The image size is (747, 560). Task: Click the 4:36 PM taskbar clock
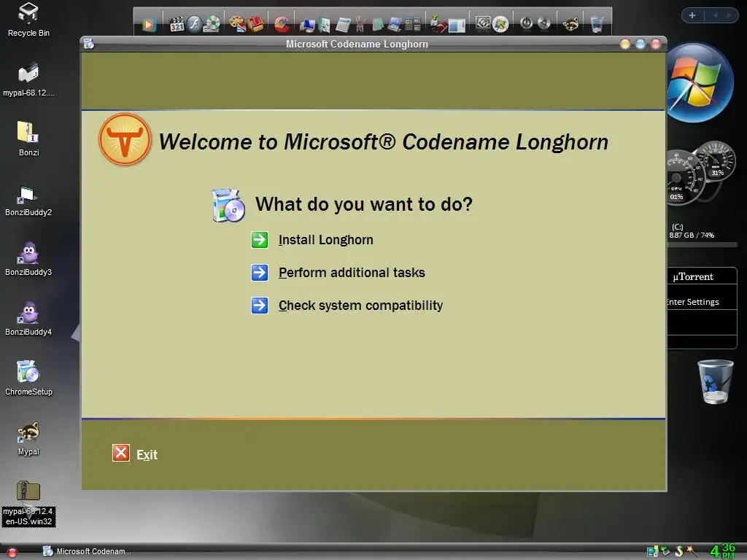[x=723, y=551]
